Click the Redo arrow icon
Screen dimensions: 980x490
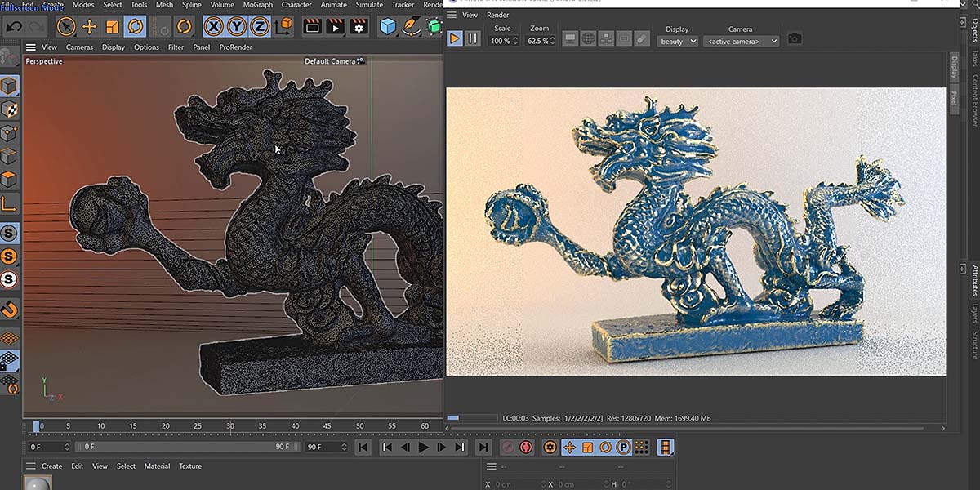[x=38, y=26]
